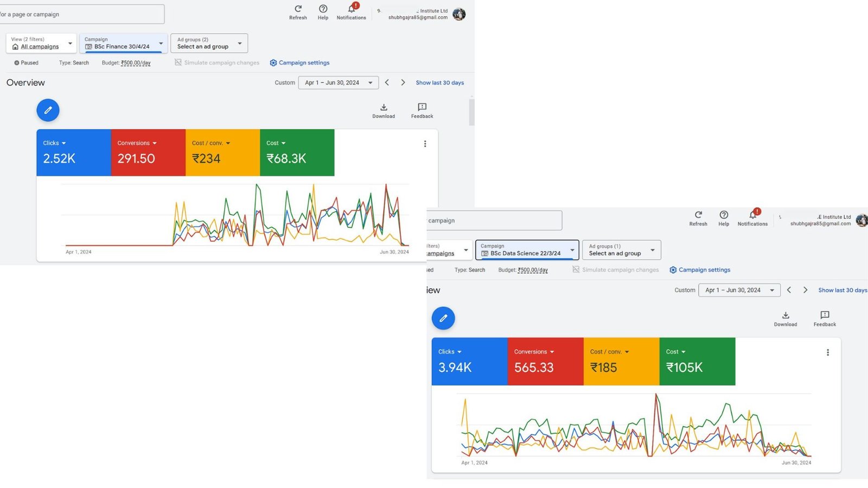Go to previous date range in BSc Finance panel
The height and width of the screenshot is (488, 868).
387,82
